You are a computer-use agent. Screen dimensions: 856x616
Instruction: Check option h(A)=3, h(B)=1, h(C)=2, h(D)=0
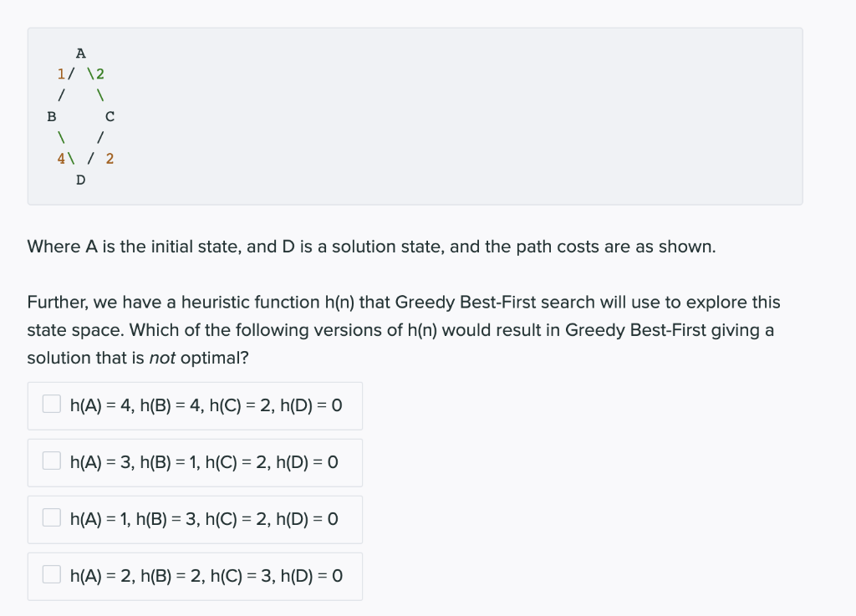(x=51, y=461)
